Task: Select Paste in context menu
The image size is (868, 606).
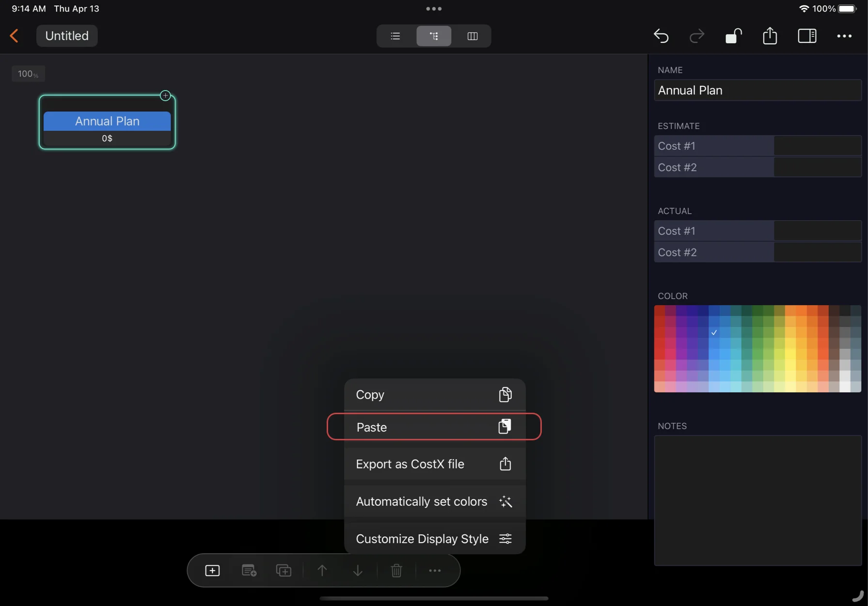Action: (434, 427)
